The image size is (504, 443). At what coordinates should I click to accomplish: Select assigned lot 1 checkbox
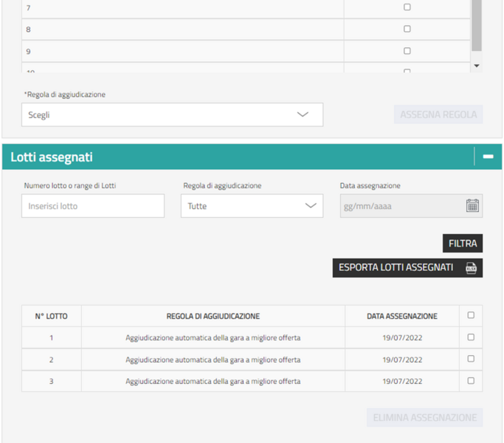point(471,337)
